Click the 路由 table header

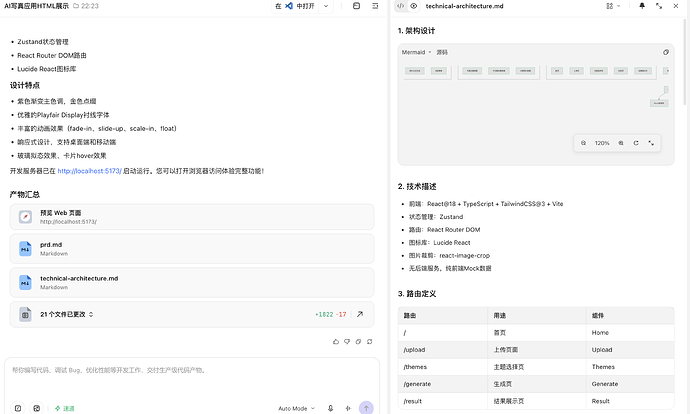pos(443,316)
